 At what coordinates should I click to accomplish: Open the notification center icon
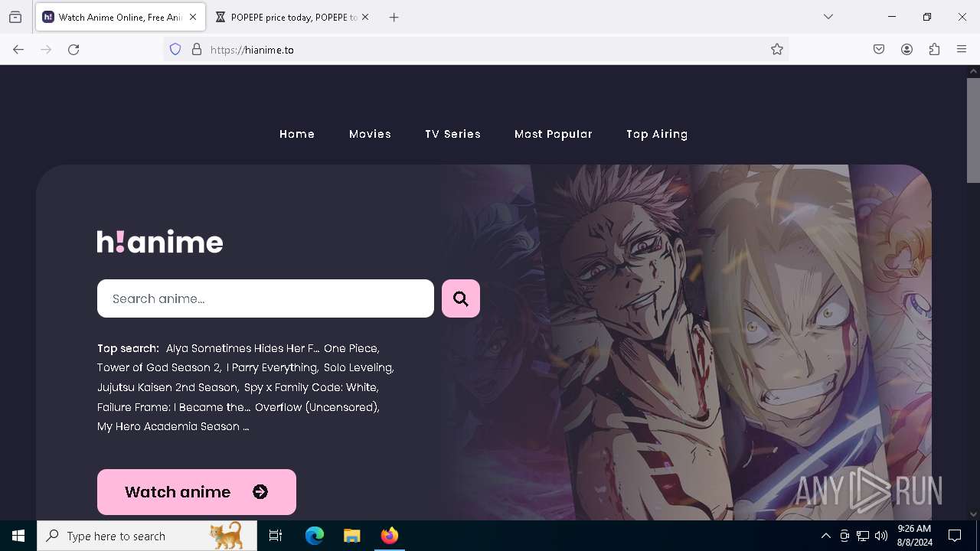coord(955,536)
